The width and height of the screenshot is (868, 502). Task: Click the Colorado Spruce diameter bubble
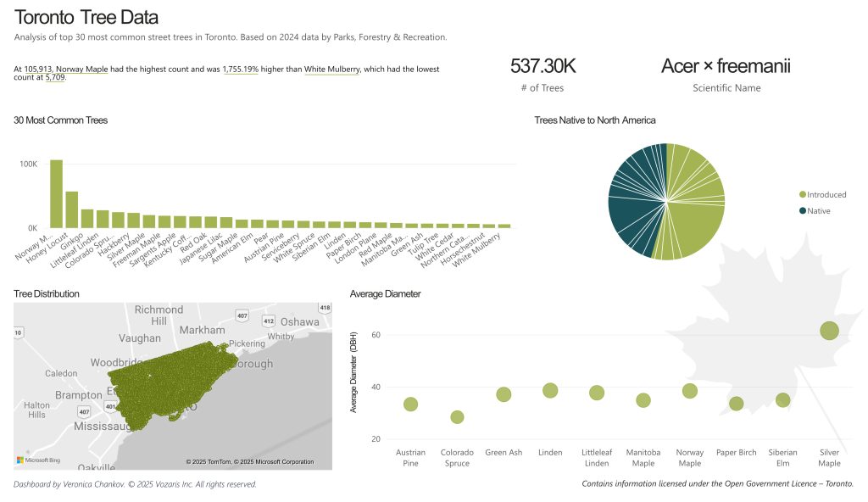pyautogui.click(x=457, y=417)
